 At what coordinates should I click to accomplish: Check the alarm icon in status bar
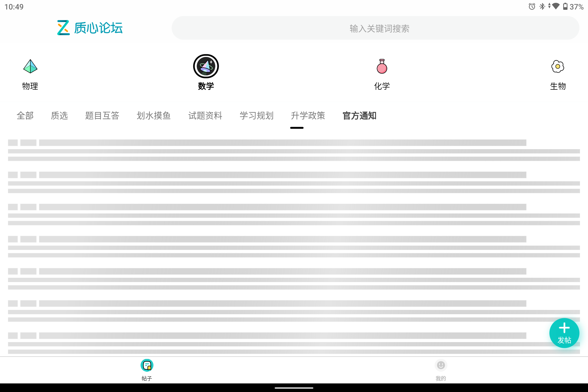click(x=532, y=6)
